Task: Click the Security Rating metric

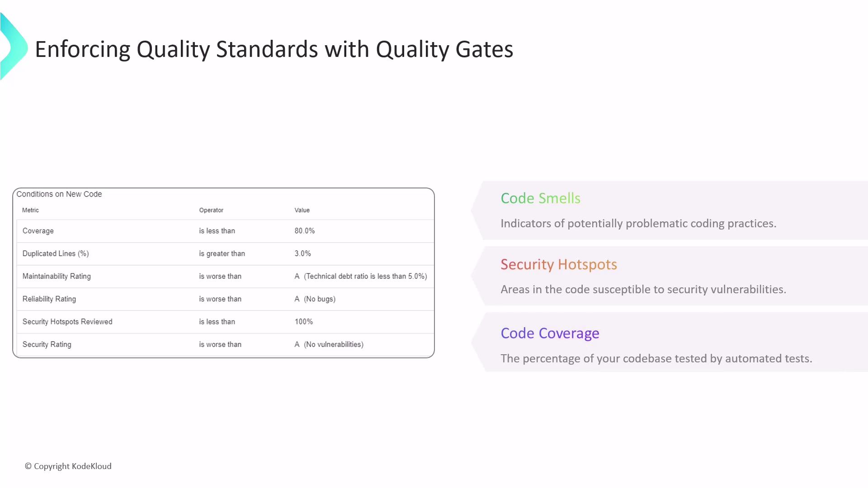Action: [x=47, y=344]
